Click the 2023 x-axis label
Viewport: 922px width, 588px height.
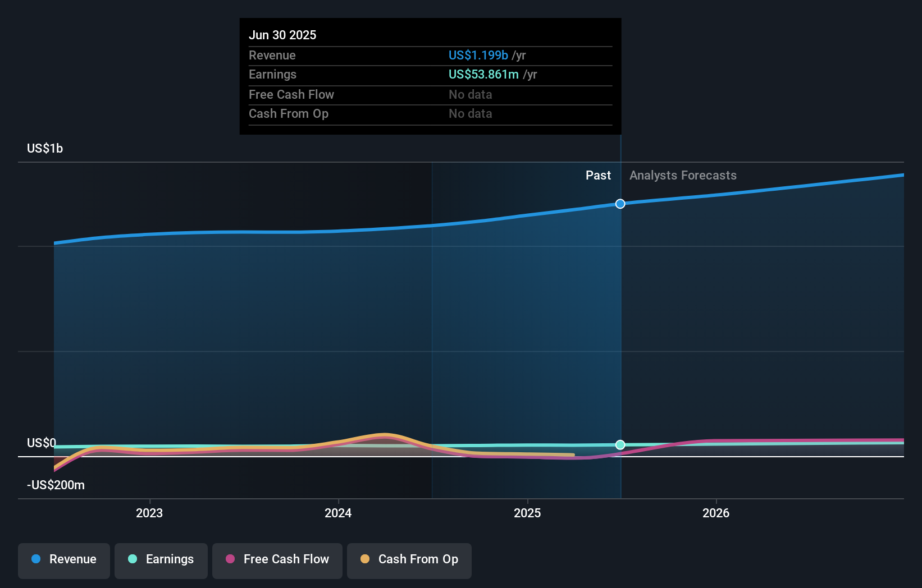tap(149, 513)
